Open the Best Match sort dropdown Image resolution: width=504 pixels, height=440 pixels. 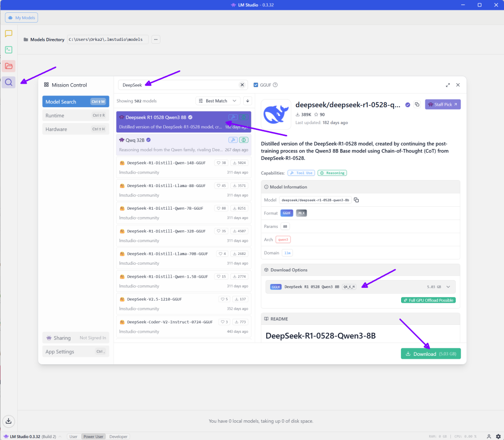click(217, 101)
